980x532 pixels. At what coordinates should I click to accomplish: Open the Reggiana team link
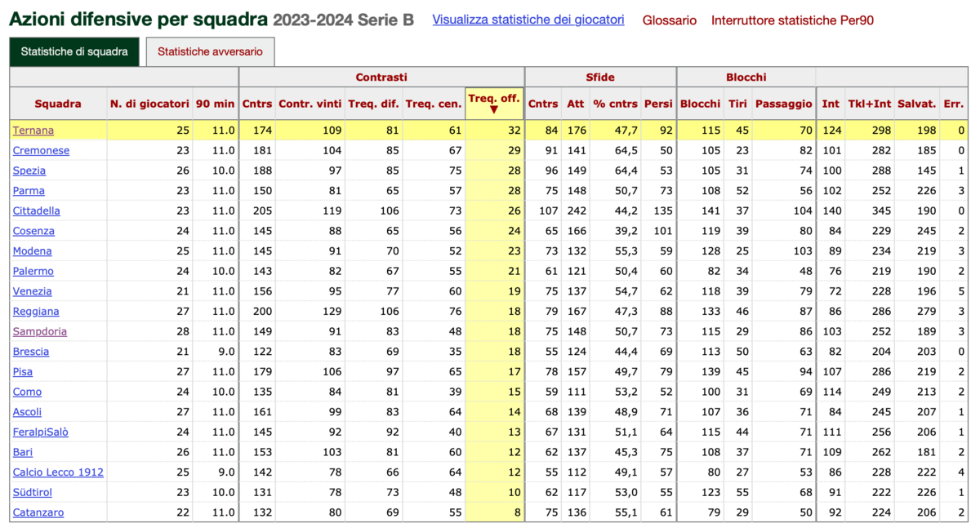click(36, 311)
